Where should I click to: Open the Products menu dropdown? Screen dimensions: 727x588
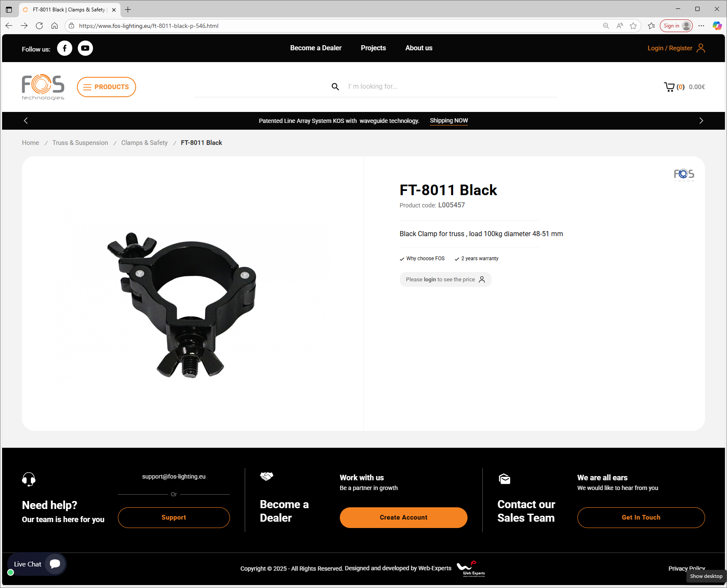click(x=107, y=87)
